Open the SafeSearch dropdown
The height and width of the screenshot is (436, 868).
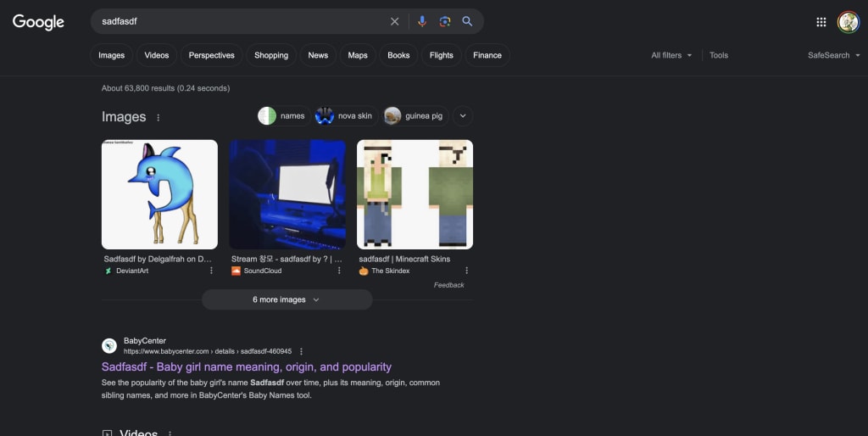(x=834, y=55)
